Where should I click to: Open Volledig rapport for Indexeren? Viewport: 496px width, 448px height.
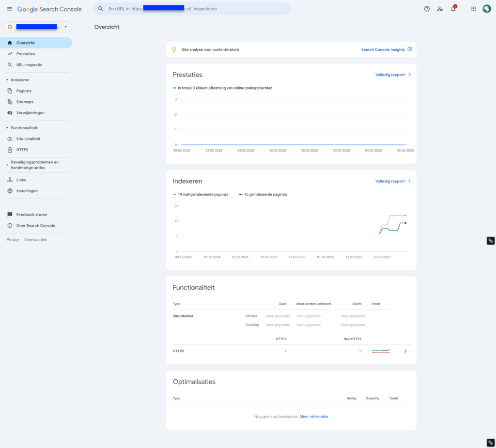[x=393, y=181]
